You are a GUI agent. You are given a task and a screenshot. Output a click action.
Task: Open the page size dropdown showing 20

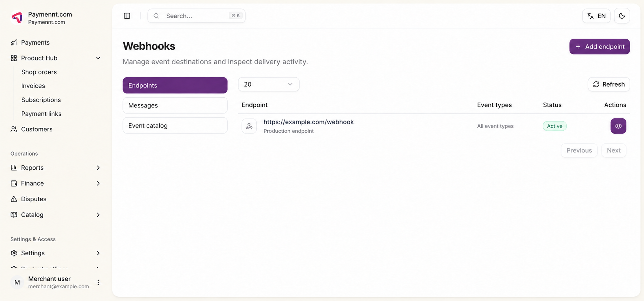(269, 84)
